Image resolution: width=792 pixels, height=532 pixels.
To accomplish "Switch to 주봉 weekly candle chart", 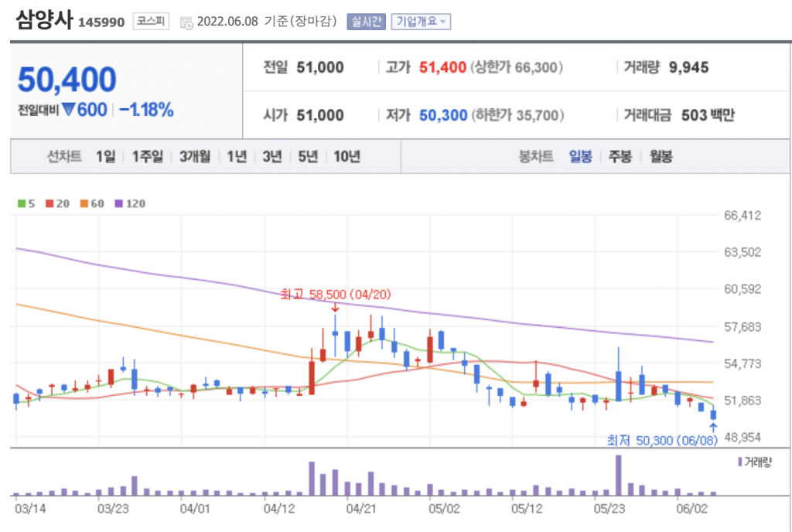I will tap(620, 156).
